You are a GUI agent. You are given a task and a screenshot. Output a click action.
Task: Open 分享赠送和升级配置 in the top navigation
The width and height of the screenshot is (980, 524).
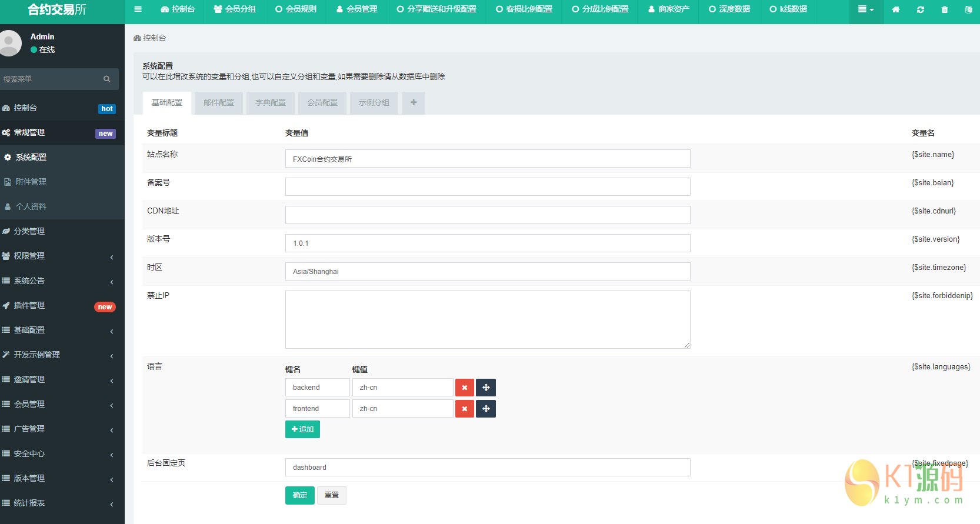click(436, 9)
